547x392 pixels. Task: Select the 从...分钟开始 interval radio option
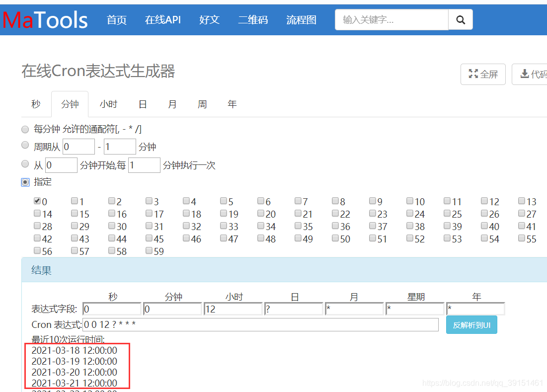[25, 164]
